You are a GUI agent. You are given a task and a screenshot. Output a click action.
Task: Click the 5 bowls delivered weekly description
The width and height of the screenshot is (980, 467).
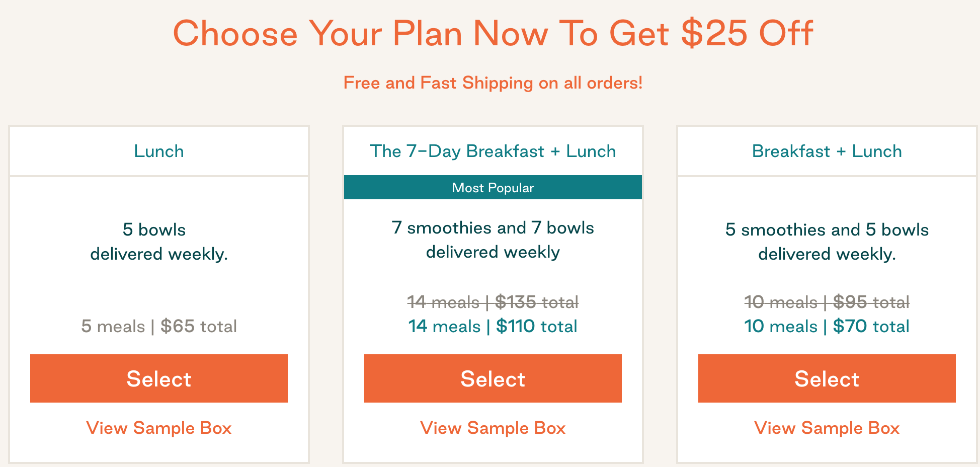coord(158,242)
